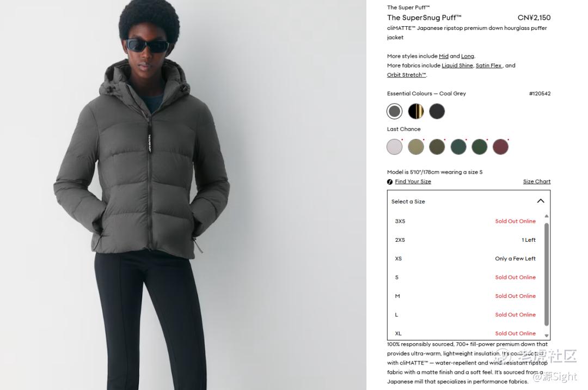Viewport: 588px width, 390px height.
Task: Select the teal green Last Chance swatch
Action: pyautogui.click(x=458, y=147)
